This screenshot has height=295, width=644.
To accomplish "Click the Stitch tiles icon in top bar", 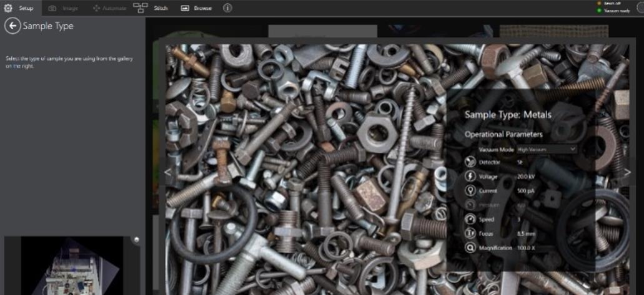I will point(141,8).
